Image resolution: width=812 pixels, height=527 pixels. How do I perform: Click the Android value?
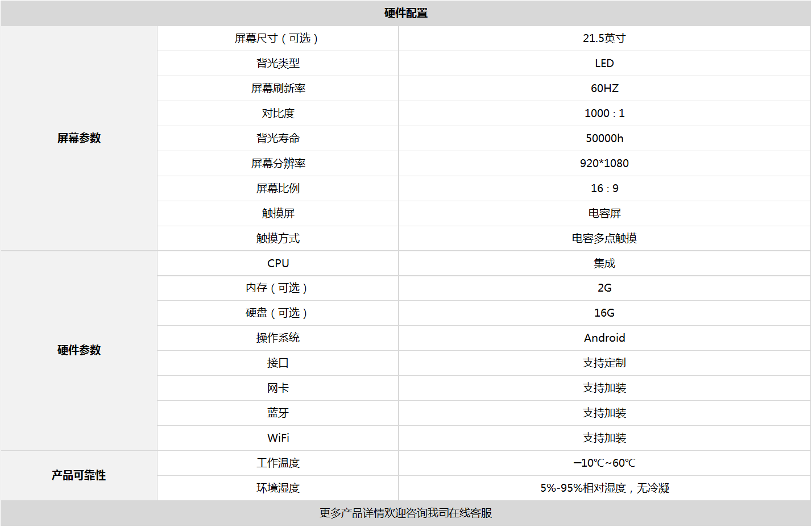tap(604, 338)
